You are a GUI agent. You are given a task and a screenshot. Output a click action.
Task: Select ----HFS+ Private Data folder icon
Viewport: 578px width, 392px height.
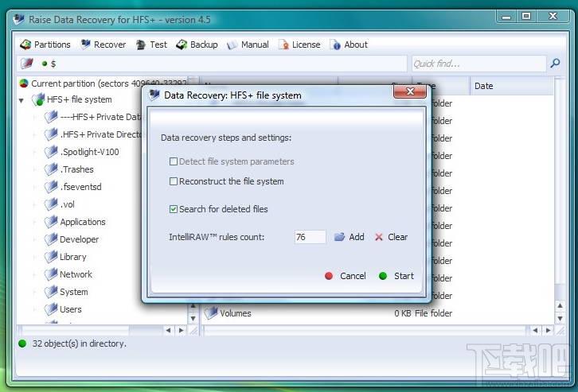[x=51, y=117]
